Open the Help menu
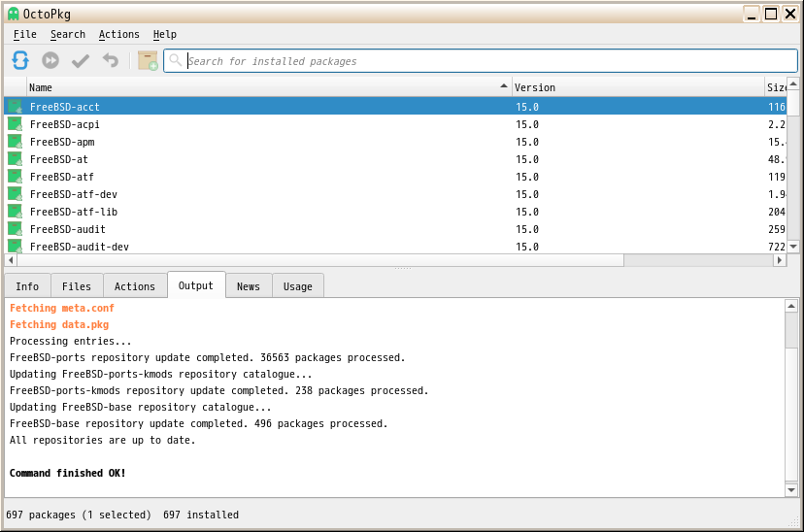 coord(165,34)
